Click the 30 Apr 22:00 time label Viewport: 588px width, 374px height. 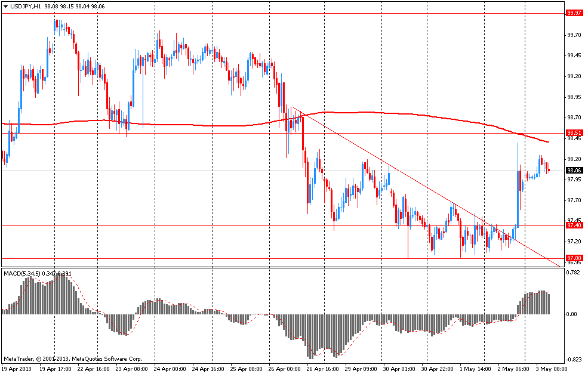438,369
